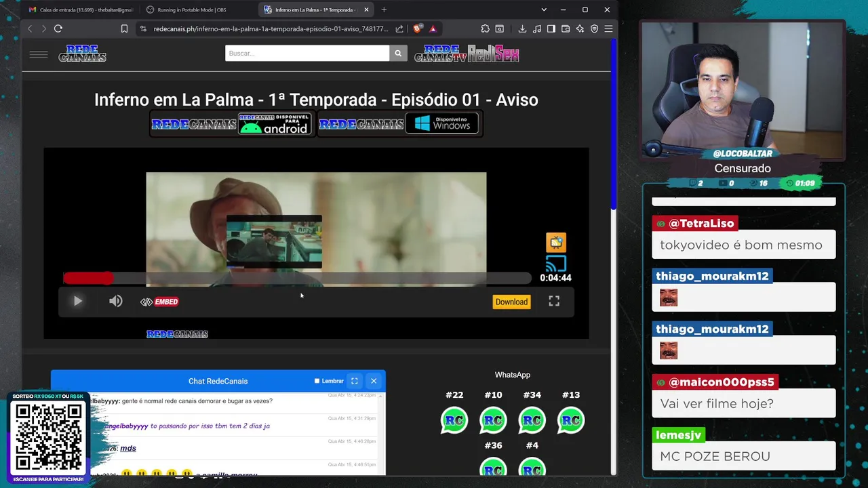
Task: Open WhatsApp group #34
Action: [x=532, y=420]
